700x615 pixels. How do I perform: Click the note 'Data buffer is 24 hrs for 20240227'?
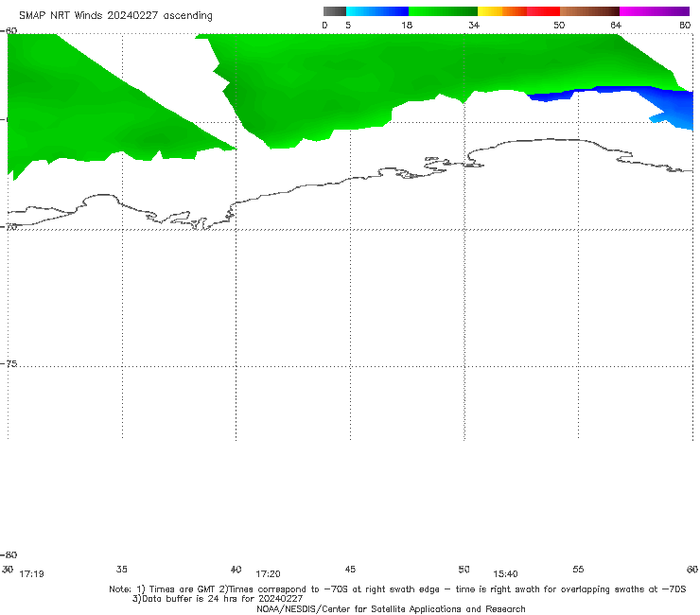click(x=218, y=599)
